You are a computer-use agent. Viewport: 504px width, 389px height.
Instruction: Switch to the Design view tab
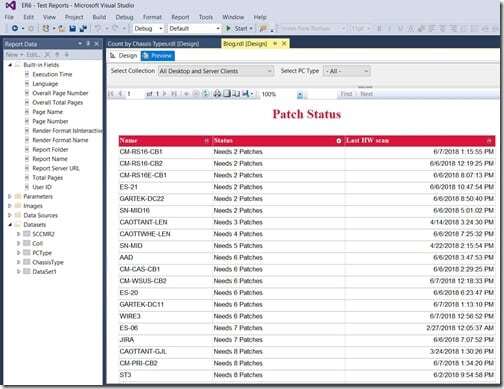(124, 56)
